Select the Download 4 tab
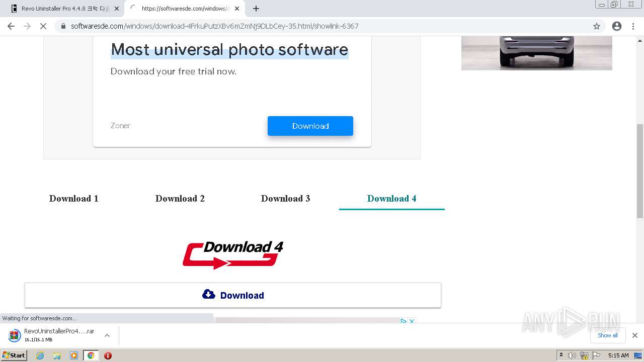 (x=392, y=198)
